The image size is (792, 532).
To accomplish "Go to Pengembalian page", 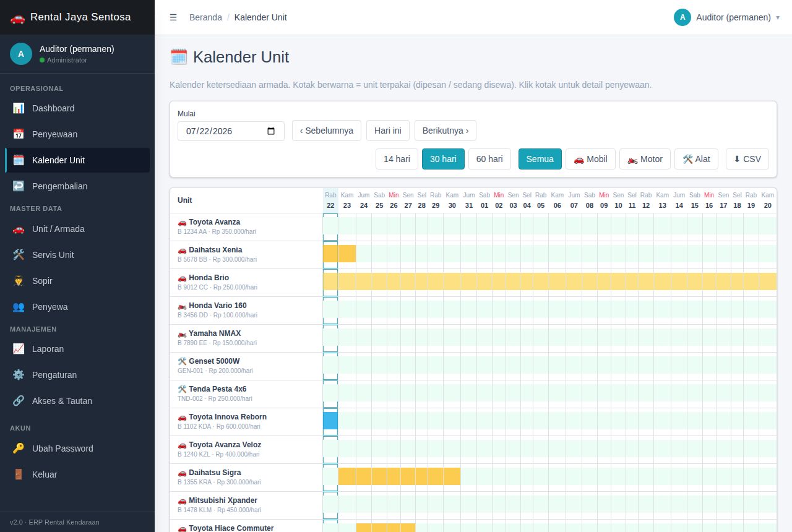I will coord(77,186).
